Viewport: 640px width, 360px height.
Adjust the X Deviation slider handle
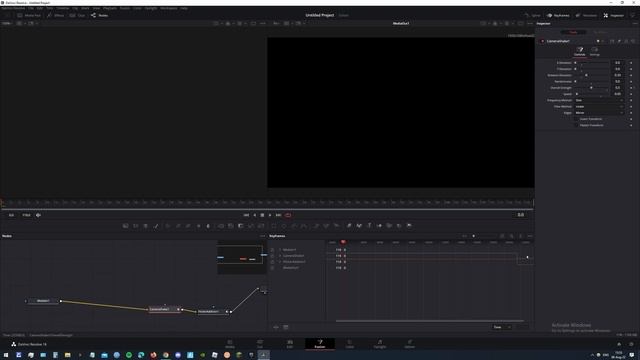[576, 63]
